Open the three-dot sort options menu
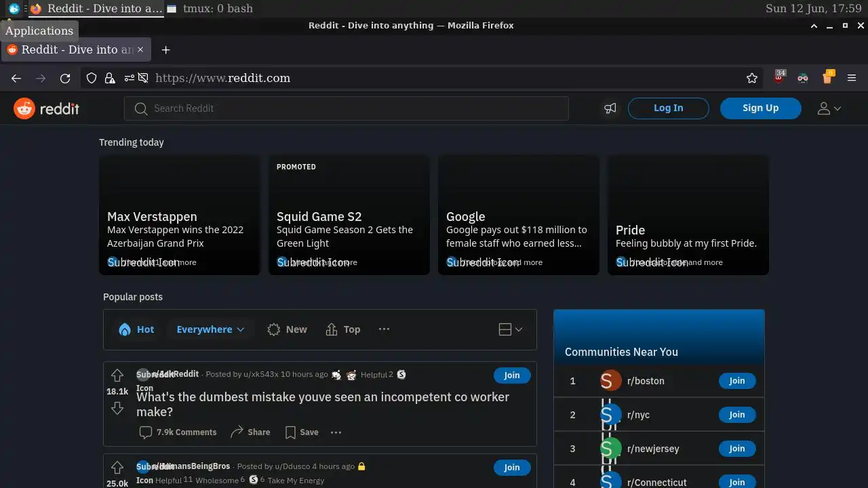 pyautogui.click(x=384, y=329)
